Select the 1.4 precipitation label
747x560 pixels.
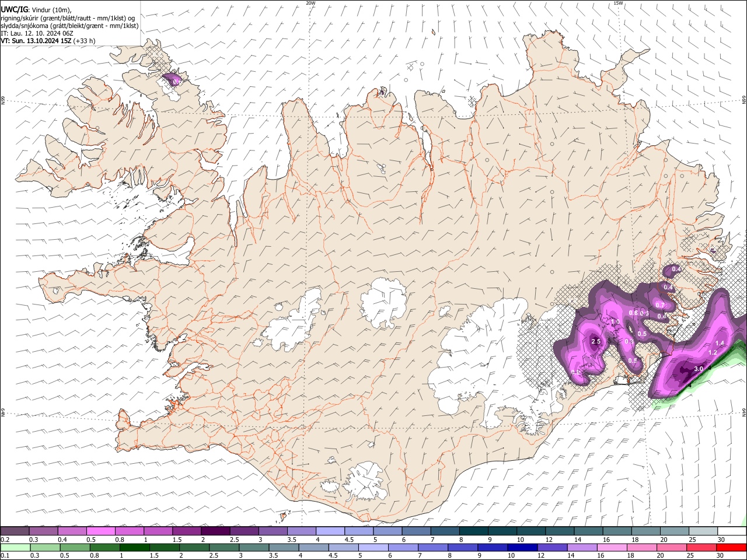pyautogui.click(x=720, y=344)
